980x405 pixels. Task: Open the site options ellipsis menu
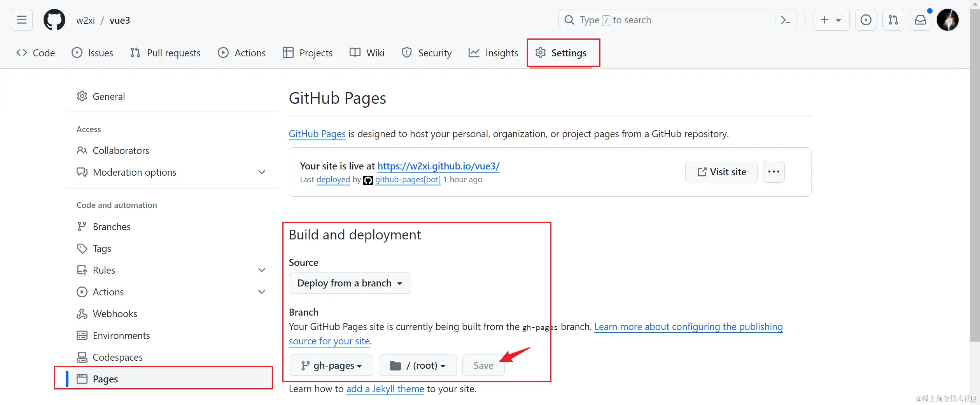[x=774, y=172]
